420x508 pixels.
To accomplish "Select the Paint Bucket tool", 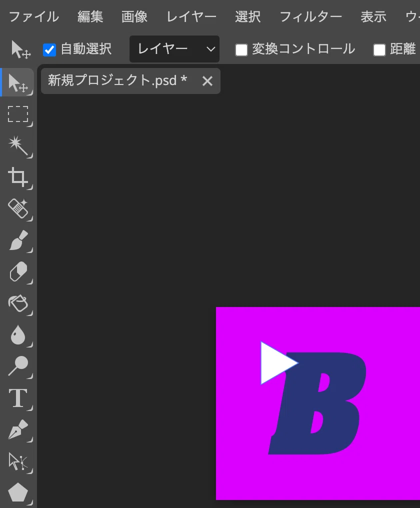I will point(18,303).
